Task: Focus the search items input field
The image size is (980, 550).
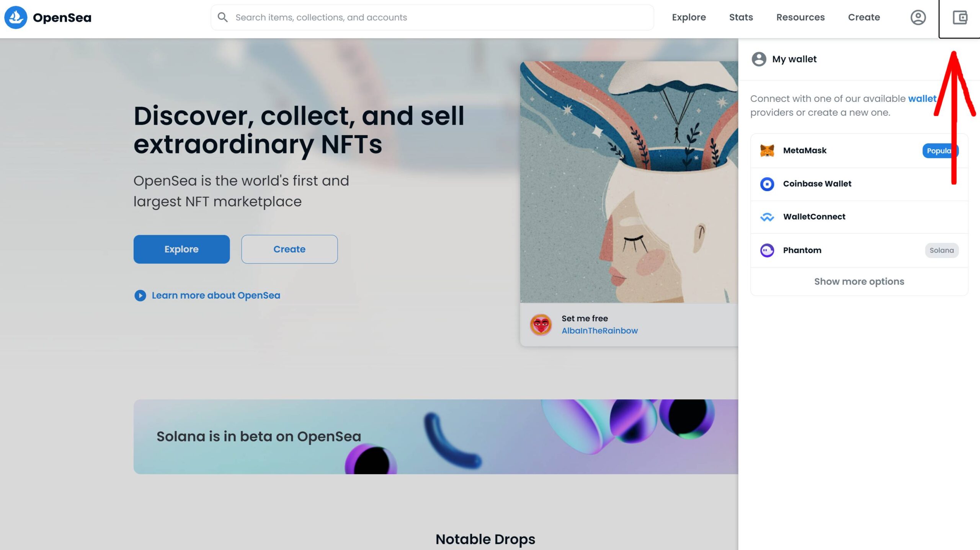Action: [432, 17]
